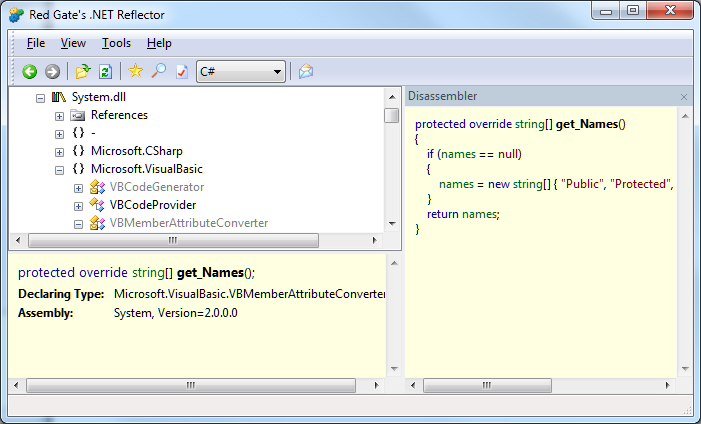The height and width of the screenshot is (424, 701).
Task: Click Disassembler horizontal scrollbar right arrow
Action: tap(667, 385)
